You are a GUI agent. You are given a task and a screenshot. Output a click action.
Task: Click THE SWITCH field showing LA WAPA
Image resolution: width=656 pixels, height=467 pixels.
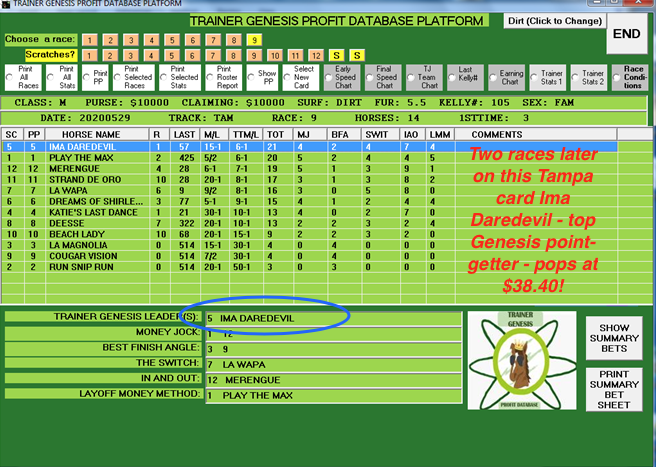(x=334, y=364)
